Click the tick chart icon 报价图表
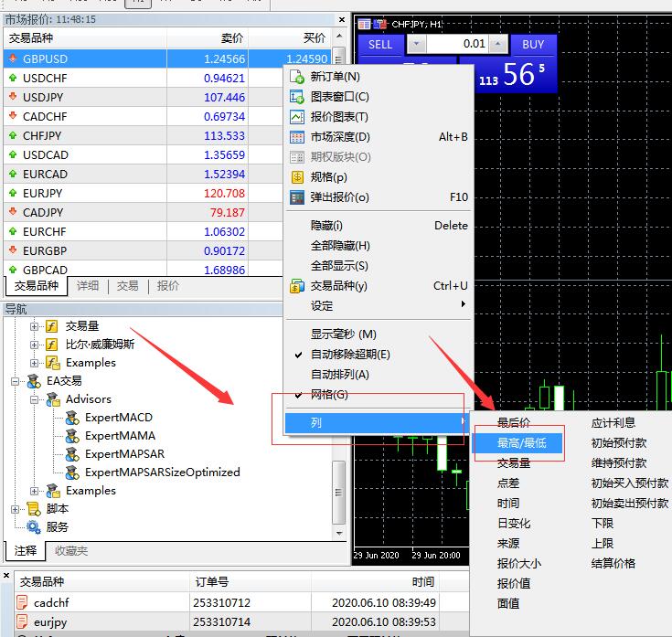This screenshot has width=672, height=637. (x=296, y=117)
